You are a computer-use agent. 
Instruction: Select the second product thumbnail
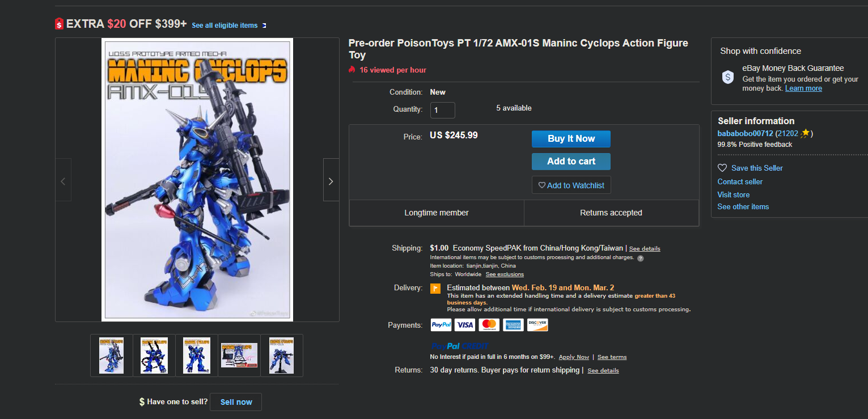pyautogui.click(x=154, y=355)
